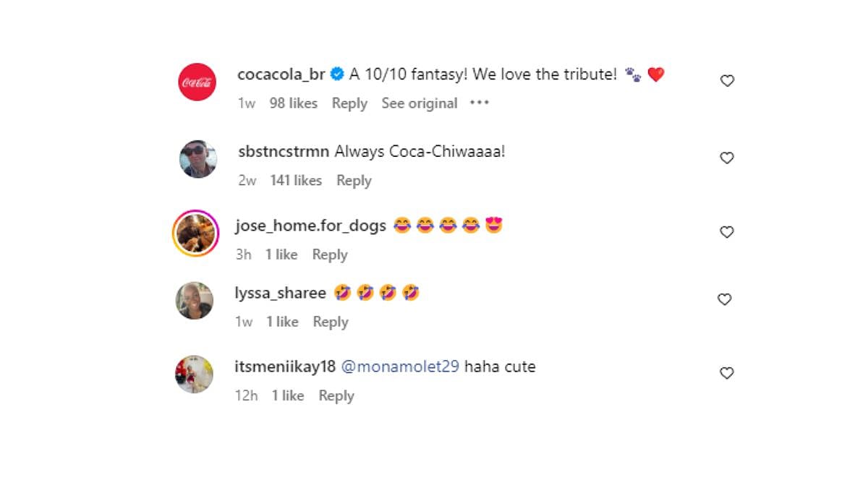Like the cocacola_br comment with the heart
Viewport: 868px width, 488px height.
pos(727,81)
